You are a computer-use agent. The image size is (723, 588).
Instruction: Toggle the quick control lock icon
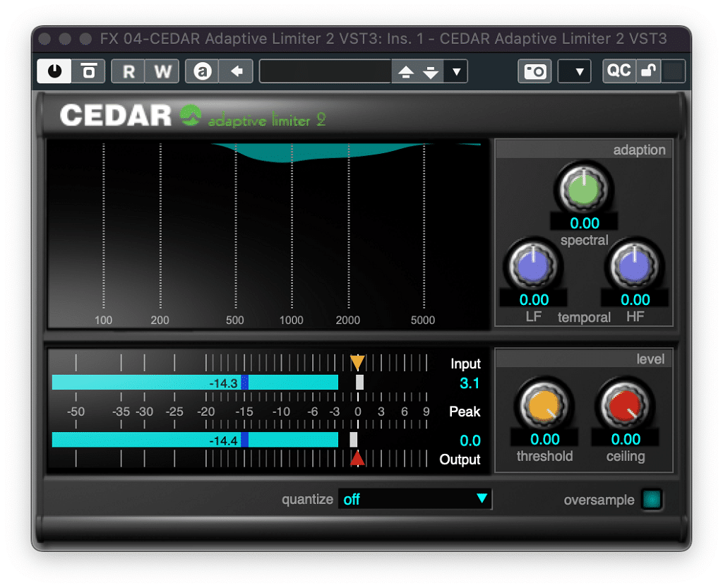click(649, 71)
